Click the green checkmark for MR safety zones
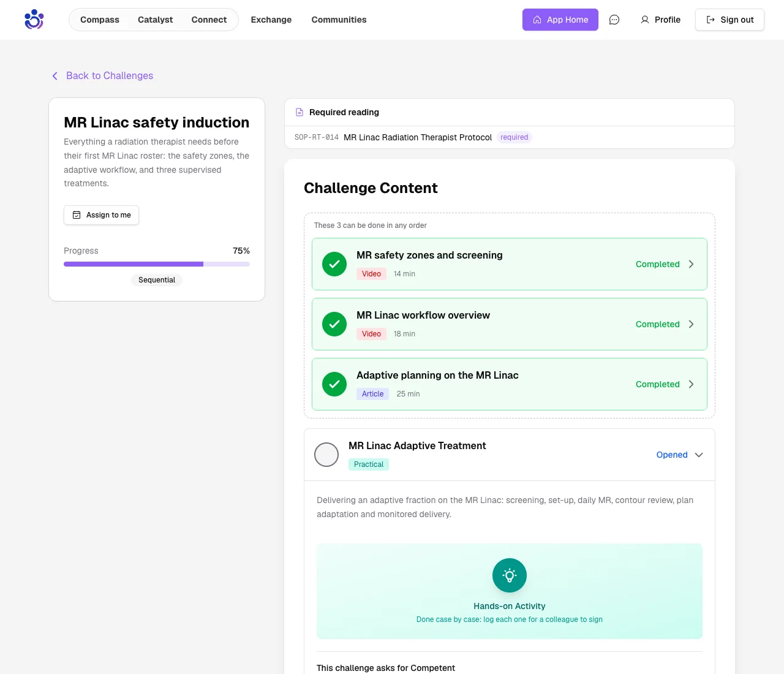The image size is (784, 674). (334, 264)
